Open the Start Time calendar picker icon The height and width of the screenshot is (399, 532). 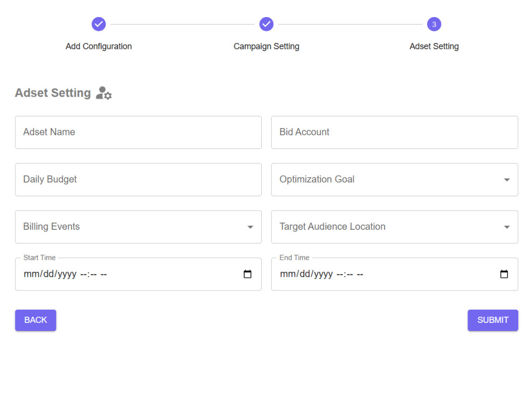(247, 274)
